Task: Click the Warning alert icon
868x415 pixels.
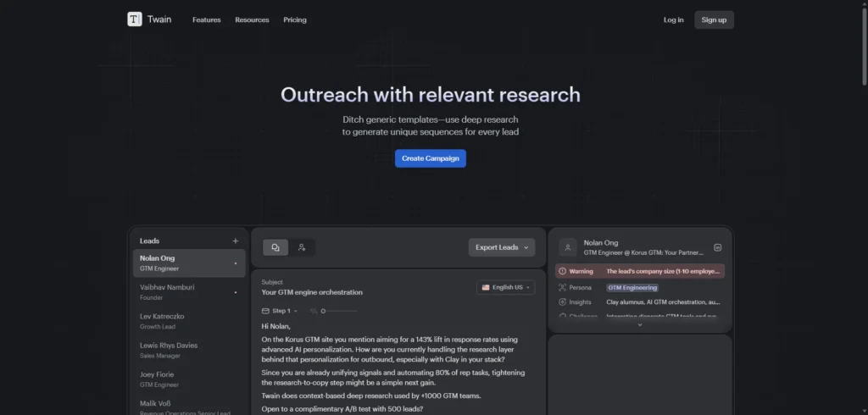Action: pos(563,272)
